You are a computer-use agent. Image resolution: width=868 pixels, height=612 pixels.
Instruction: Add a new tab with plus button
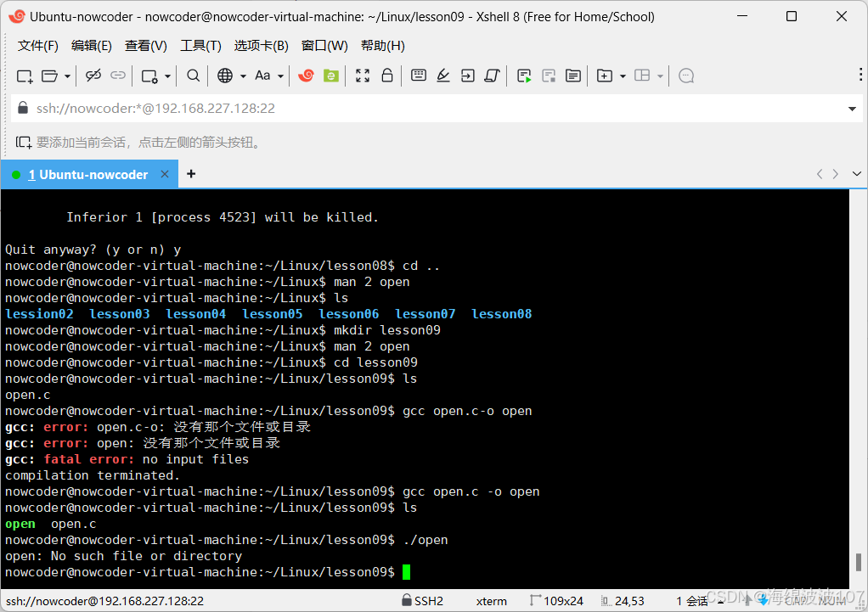(191, 174)
